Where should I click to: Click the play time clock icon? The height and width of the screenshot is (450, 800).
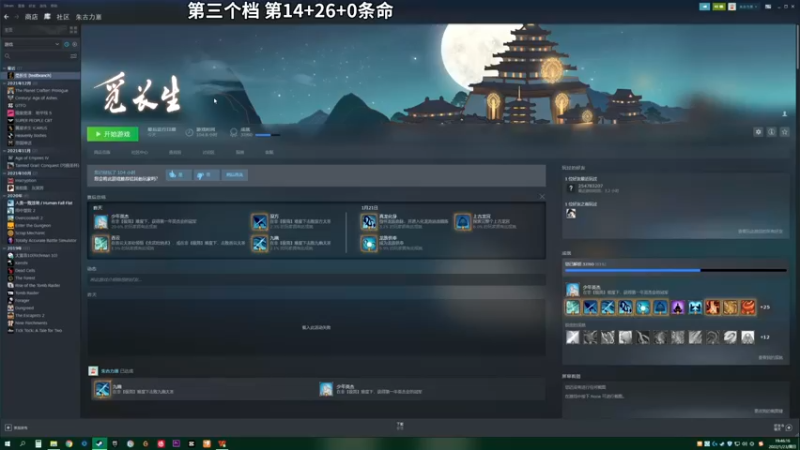click(x=189, y=132)
